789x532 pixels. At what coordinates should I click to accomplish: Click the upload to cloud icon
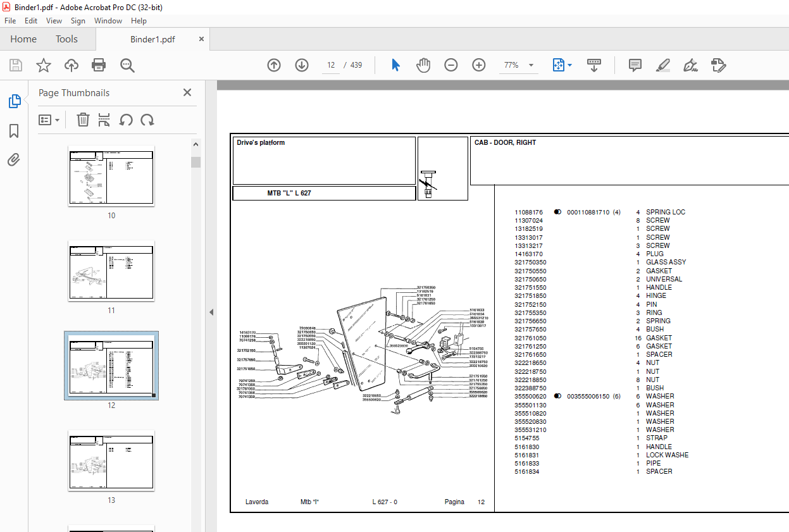[71, 65]
